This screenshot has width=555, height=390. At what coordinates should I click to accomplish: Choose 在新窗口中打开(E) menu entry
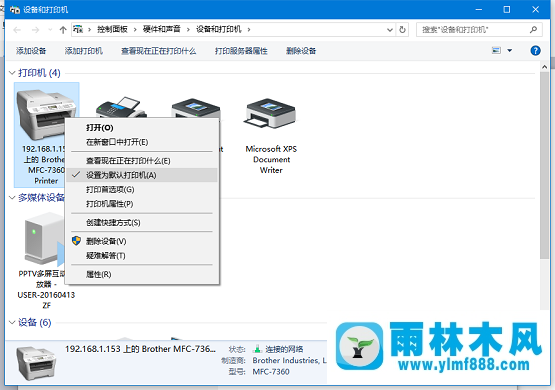(142, 142)
